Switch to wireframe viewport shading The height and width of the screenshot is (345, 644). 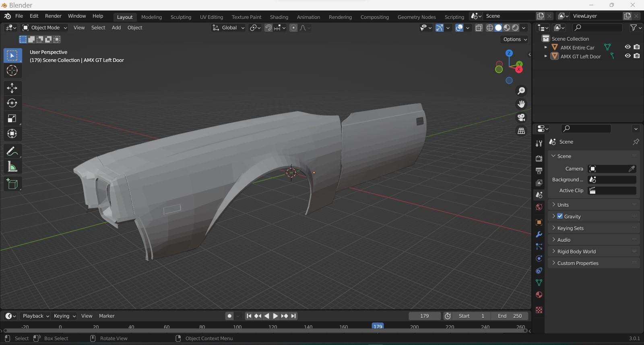click(490, 28)
